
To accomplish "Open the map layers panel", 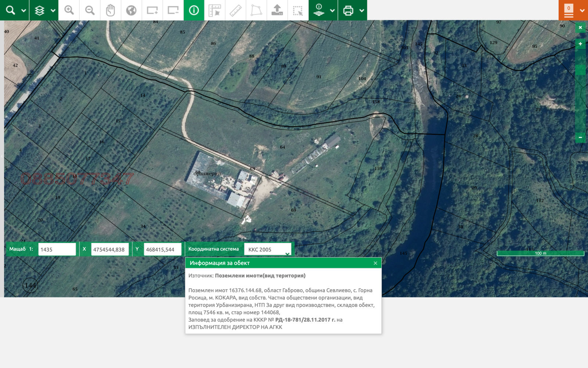I will pyautogui.click(x=40, y=10).
